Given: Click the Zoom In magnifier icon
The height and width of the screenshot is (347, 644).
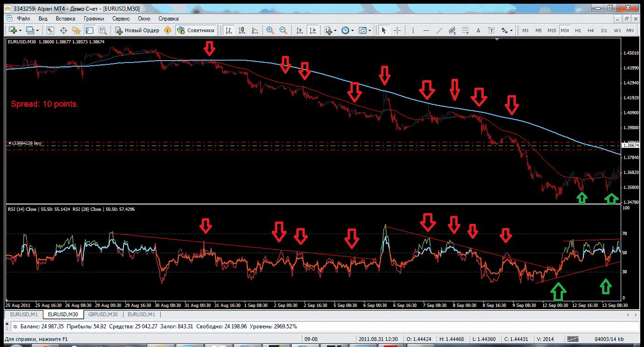Looking at the screenshot, I should pos(270,30).
